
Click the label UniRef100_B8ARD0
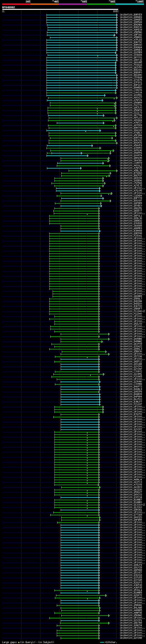pos(131,87)
